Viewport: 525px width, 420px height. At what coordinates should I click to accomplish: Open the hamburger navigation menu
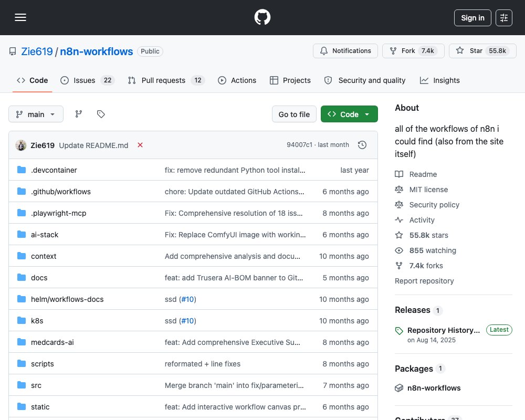pos(20,17)
